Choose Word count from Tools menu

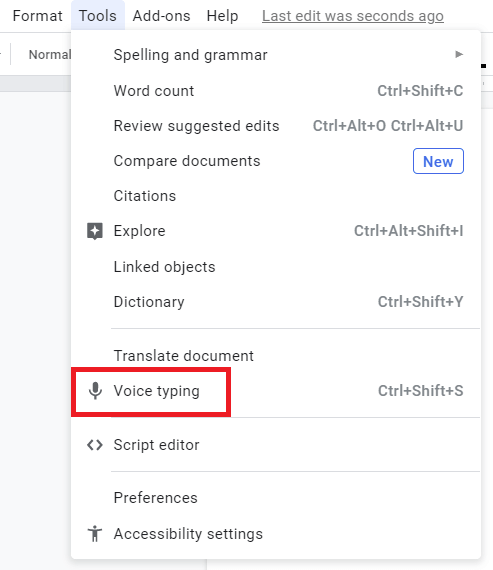click(276, 91)
